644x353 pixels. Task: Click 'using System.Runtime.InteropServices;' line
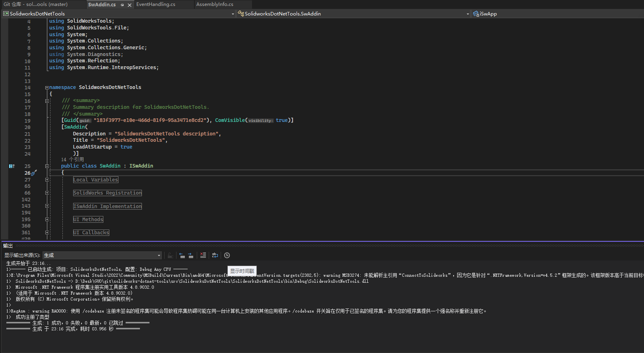click(104, 68)
